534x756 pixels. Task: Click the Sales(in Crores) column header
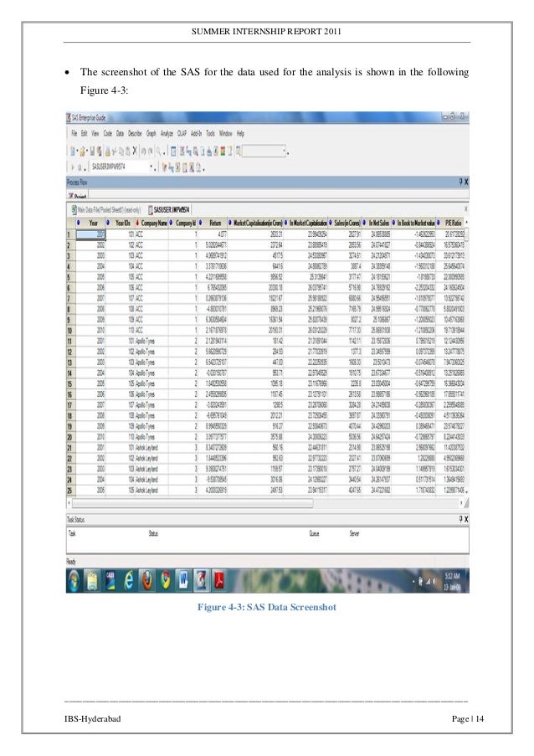point(345,223)
